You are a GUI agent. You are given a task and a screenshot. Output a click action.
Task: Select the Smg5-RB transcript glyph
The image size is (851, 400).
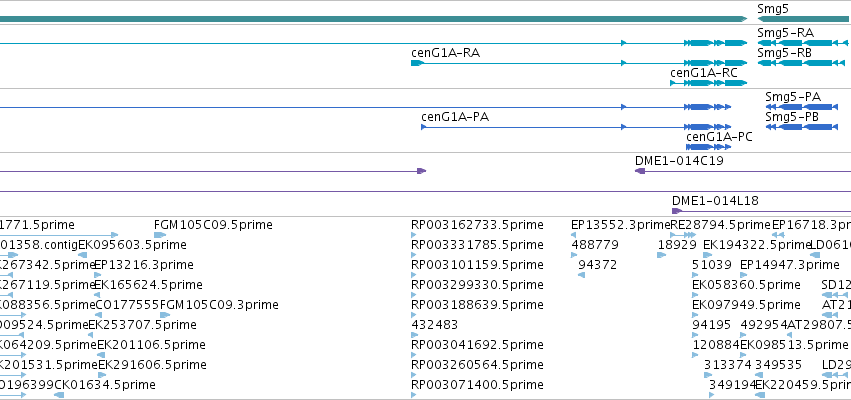tap(803, 63)
